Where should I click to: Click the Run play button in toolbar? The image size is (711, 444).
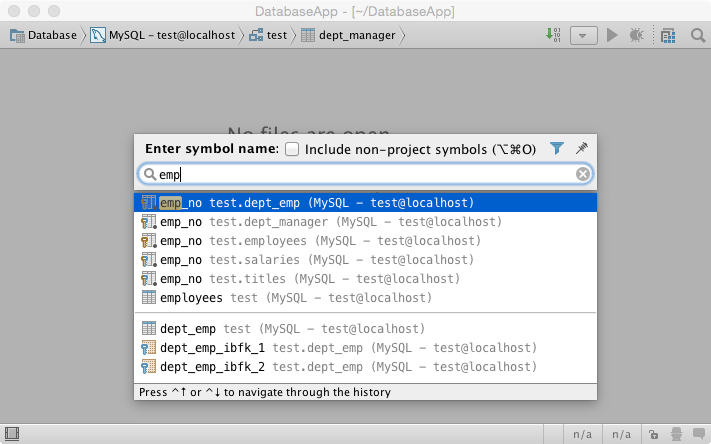coord(612,35)
